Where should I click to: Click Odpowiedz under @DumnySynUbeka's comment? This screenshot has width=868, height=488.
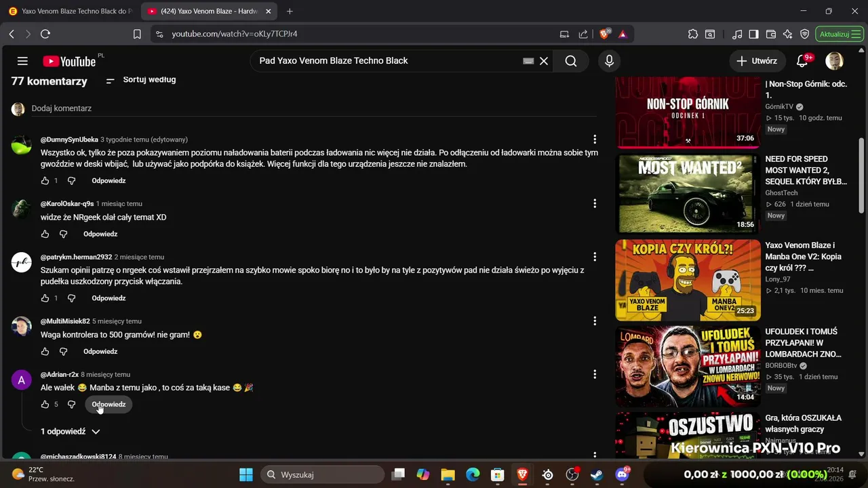click(x=109, y=181)
